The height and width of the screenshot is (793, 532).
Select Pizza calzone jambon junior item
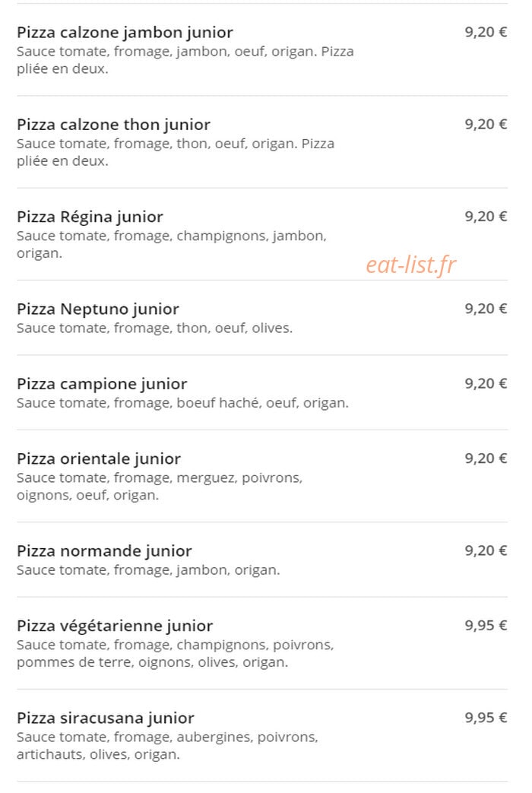click(x=125, y=33)
